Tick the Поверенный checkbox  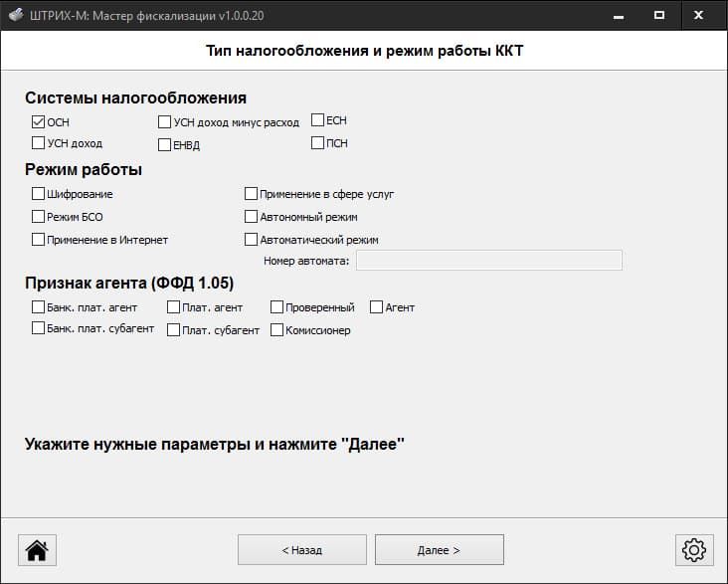pos(276,306)
